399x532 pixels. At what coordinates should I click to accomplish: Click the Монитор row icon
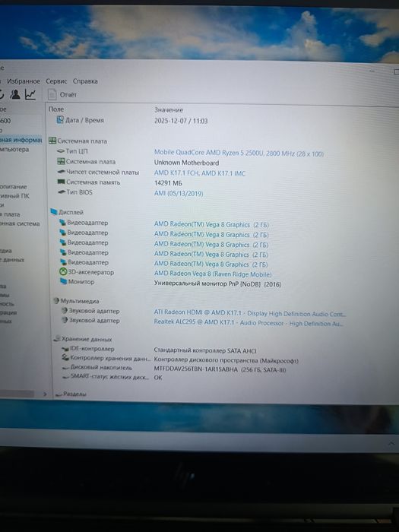click(x=63, y=281)
